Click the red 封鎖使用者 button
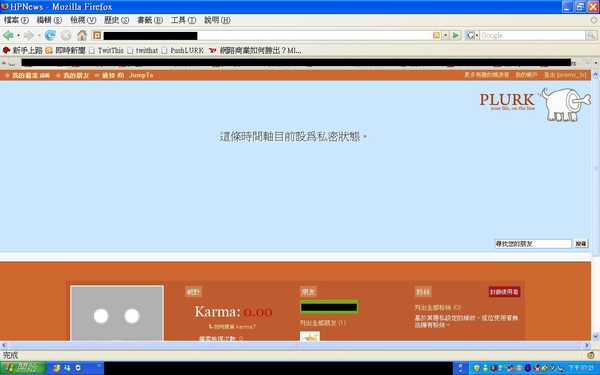This screenshot has height=375, width=600. (x=504, y=292)
